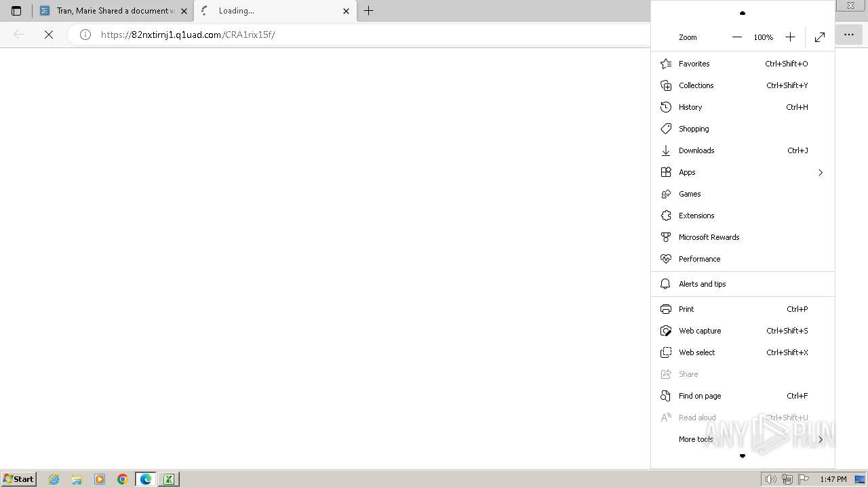The height and width of the screenshot is (488, 868).
Task: Click the Downloads arrow icon
Action: [666, 150]
